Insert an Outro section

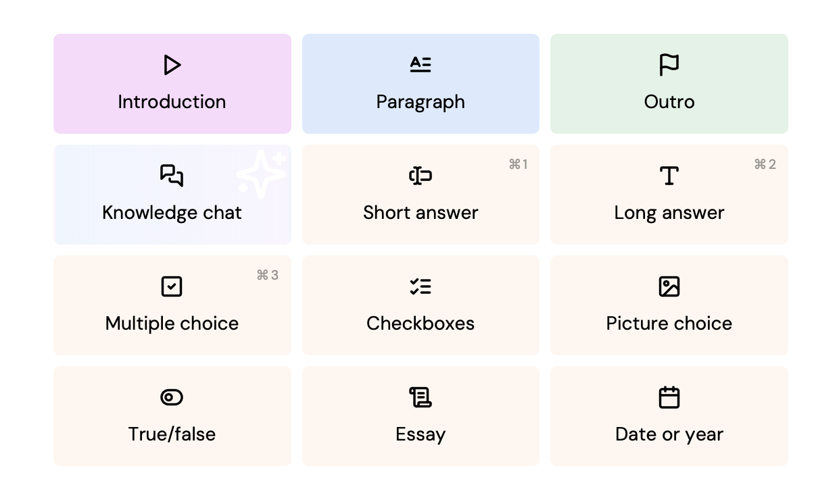pos(669,83)
